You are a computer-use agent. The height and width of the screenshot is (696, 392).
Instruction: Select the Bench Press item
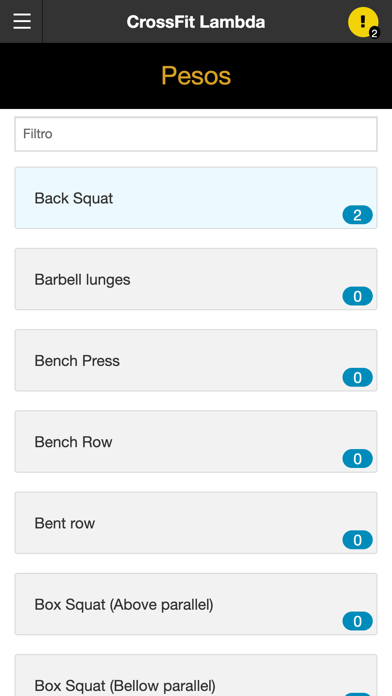coord(196,360)
